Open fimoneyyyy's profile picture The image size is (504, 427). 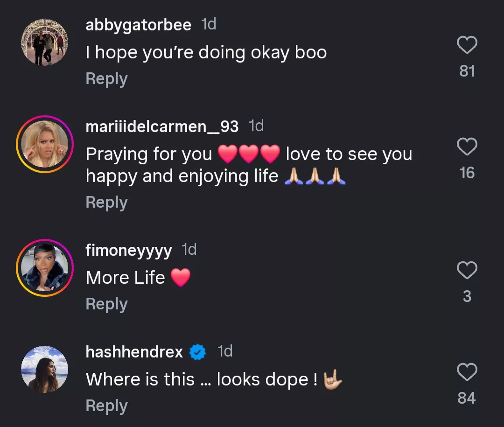44,267
